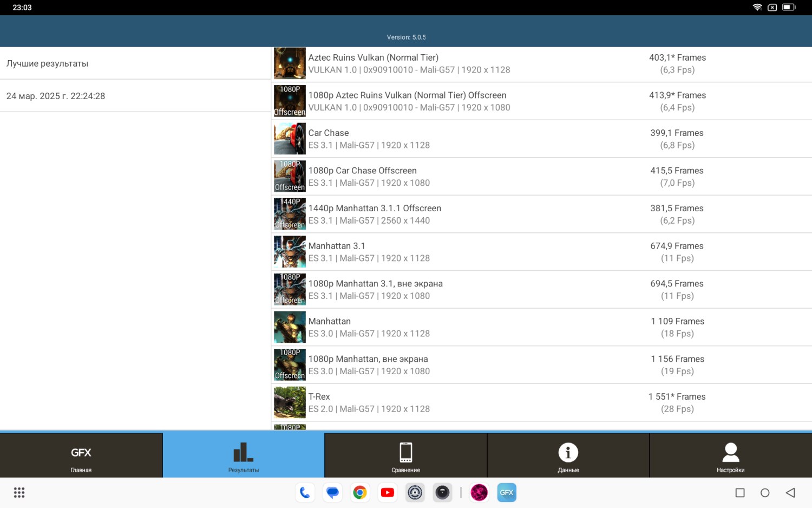Click the 413,9* Frames score

[677, 95]
